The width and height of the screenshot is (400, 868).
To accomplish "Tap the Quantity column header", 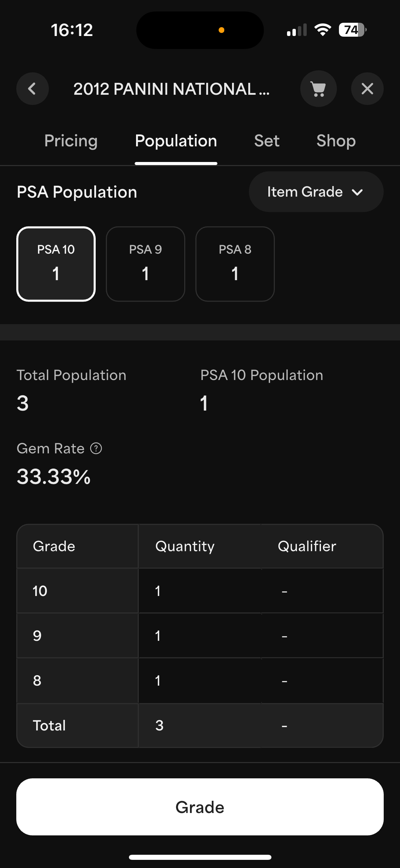I will click(185, 546).
